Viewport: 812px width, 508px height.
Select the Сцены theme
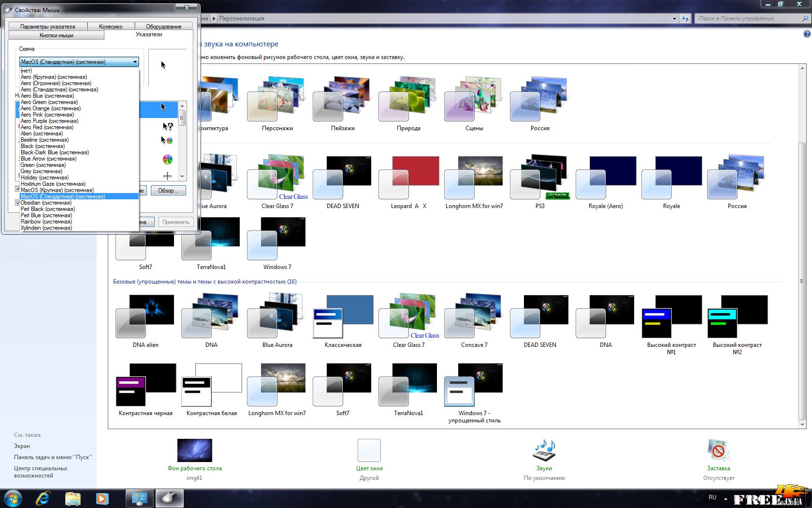pos(474,104)
